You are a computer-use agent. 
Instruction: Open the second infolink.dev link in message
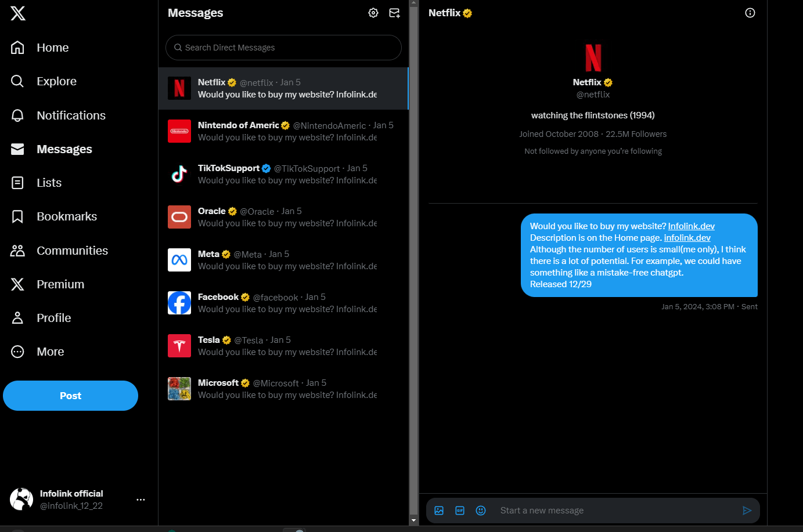point(687,238)
